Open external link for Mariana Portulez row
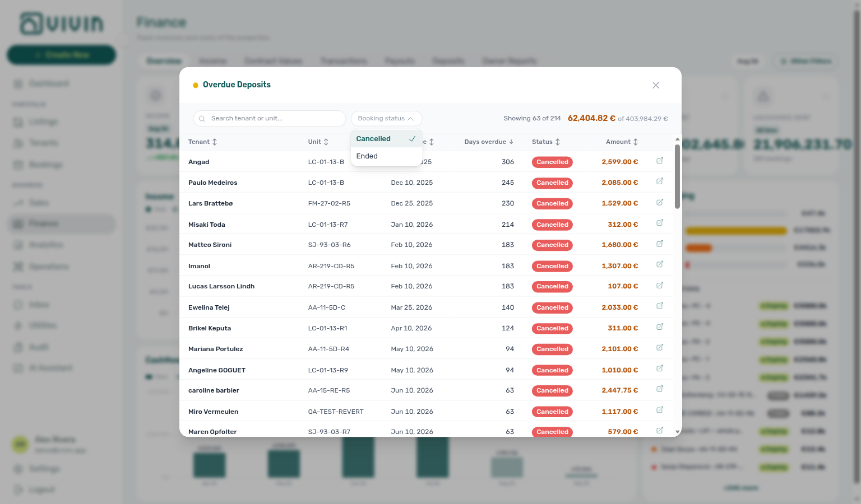This screenshot has height=504, width=861. click(x=660, y=347)
